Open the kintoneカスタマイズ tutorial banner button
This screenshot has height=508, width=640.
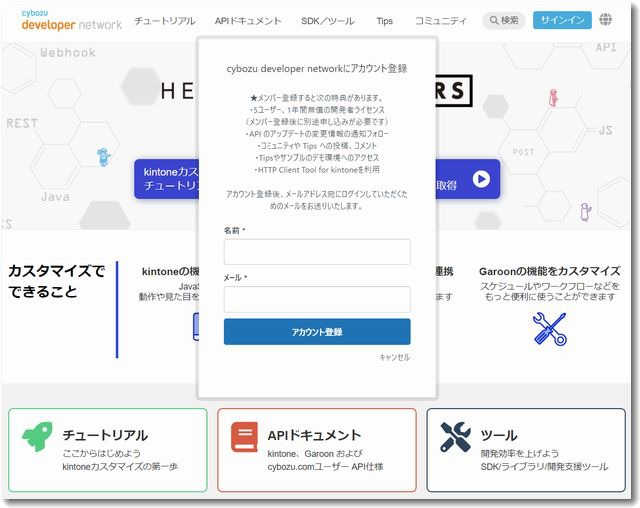coord(167,179)
